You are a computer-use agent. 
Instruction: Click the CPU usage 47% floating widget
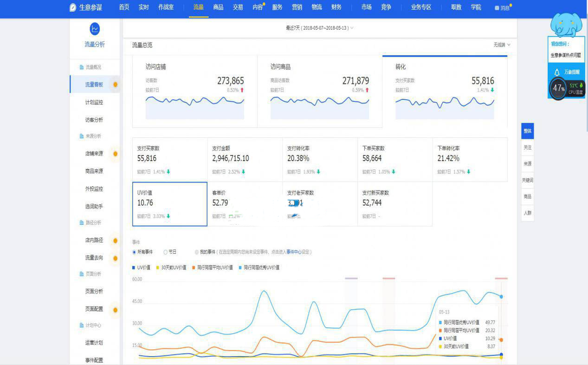(x=558, y=88)
